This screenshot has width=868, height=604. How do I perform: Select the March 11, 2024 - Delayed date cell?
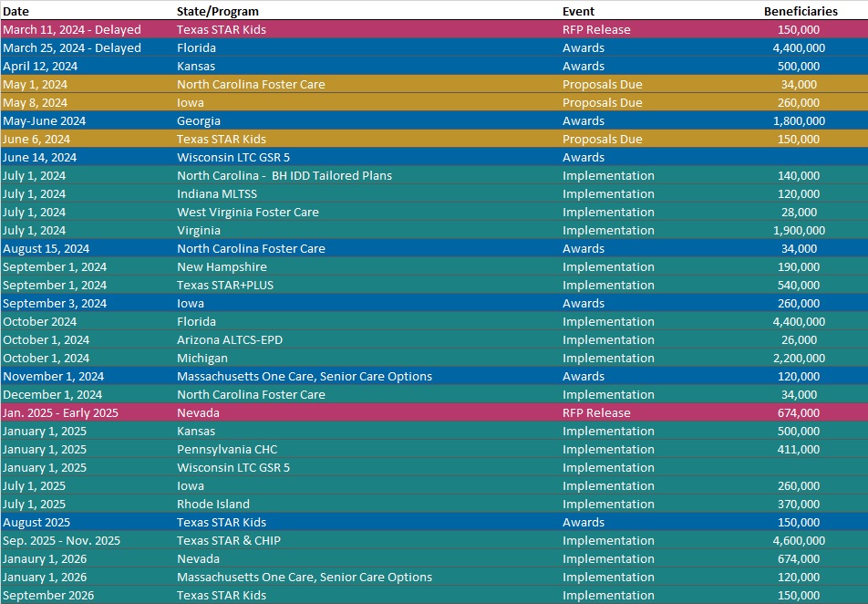click(x=72, y=29)
